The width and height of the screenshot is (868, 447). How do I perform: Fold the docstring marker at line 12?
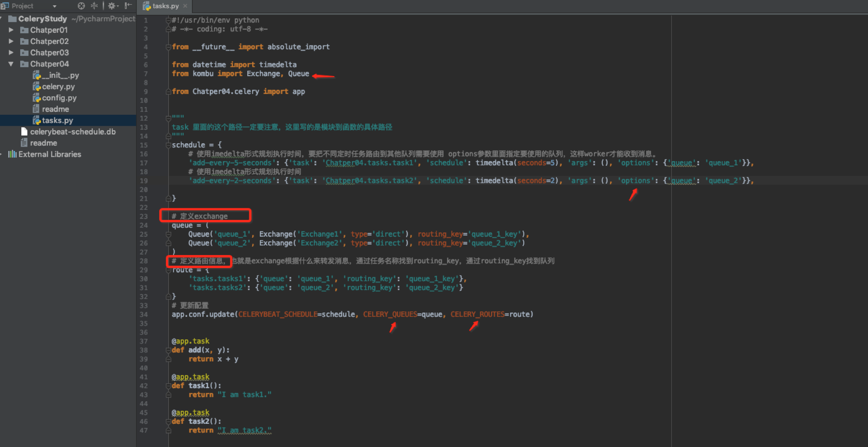pyautogui.click(x=168, y=118)
